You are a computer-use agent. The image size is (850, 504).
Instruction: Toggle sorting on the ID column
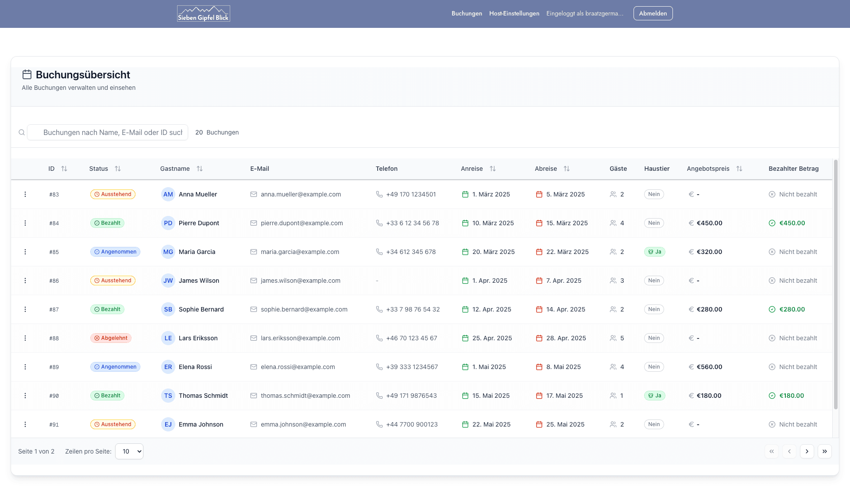pyautogui.click(x=64, y=169)
